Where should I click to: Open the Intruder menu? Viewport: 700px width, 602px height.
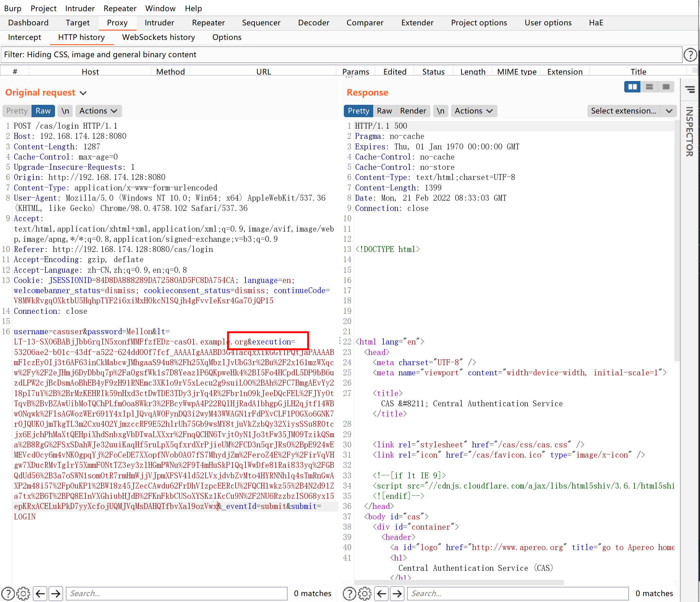[x=80, y=8]
